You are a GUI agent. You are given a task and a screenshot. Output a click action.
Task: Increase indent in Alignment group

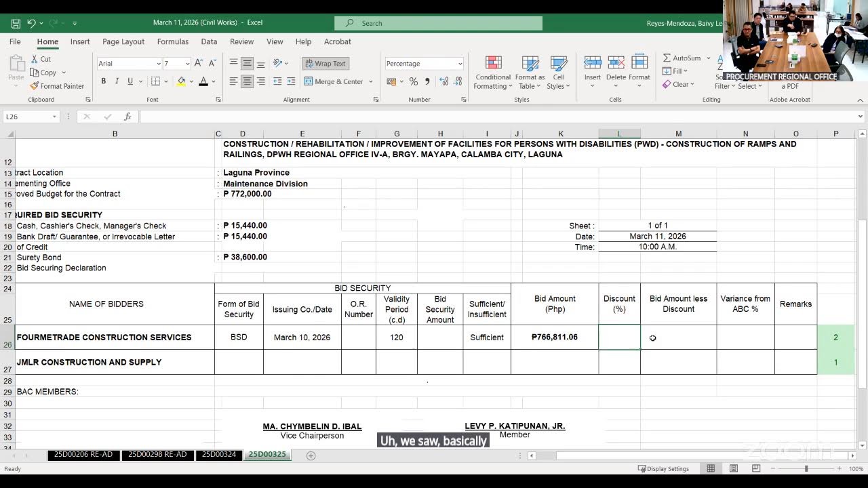click(x=292, y=81)
